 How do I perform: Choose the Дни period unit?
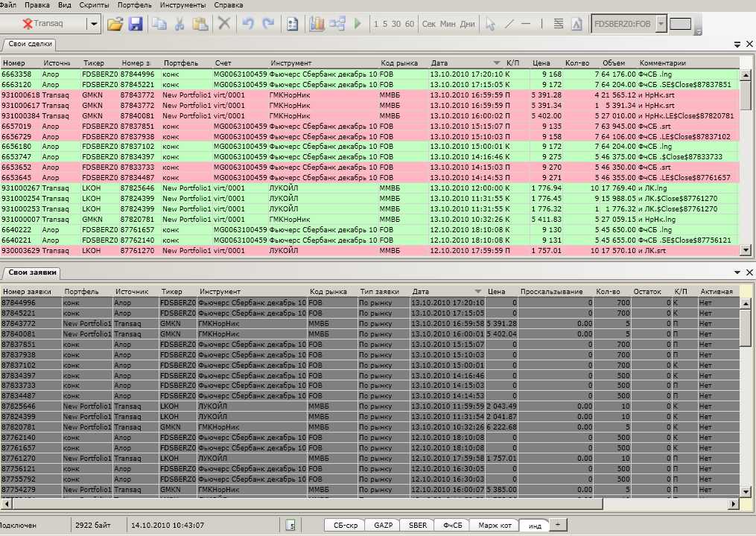pyautogui.click(x=467, y=24)
